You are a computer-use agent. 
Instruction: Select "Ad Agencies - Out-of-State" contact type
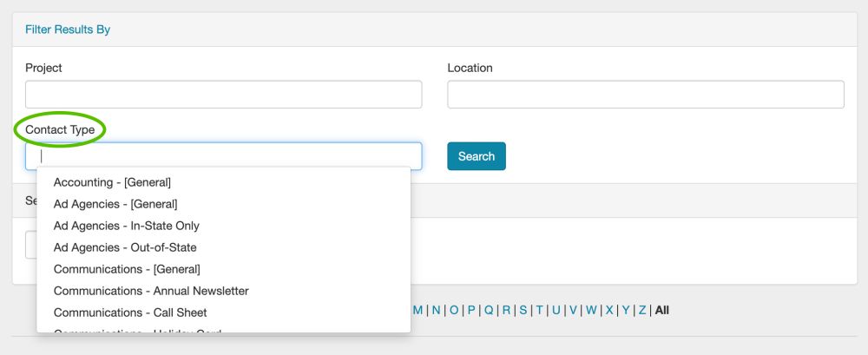click(x=125, y=247)
